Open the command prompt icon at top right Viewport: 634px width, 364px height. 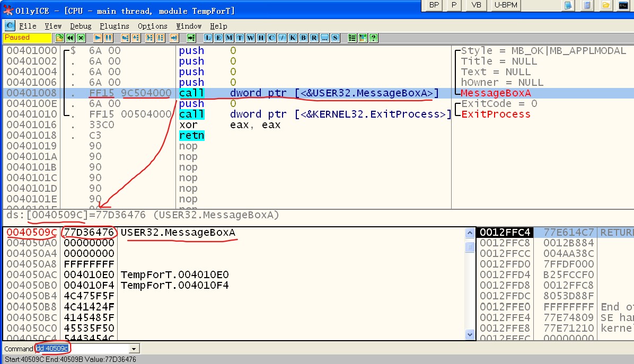pos(623,5)
